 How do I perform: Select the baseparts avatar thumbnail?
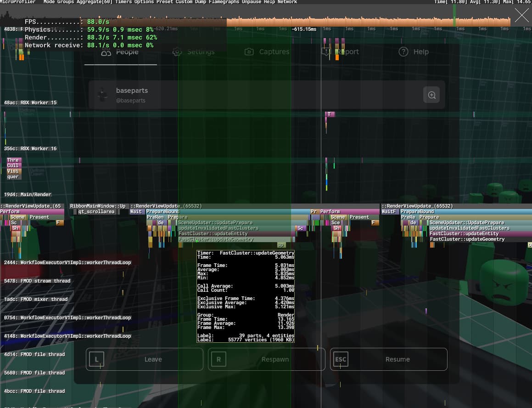coord(103,95)
